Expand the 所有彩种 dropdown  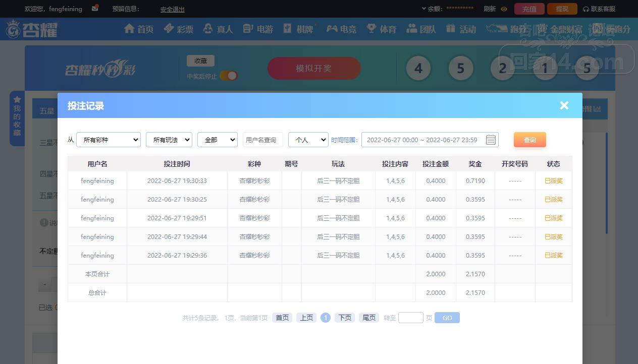click(x=109, y=140)
